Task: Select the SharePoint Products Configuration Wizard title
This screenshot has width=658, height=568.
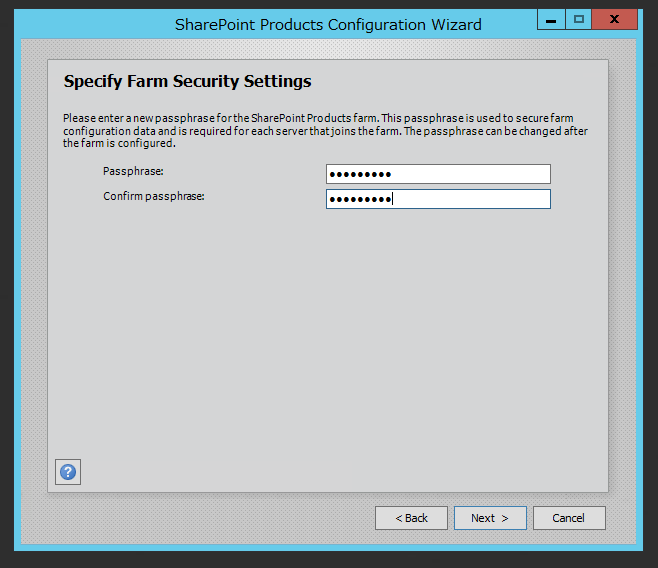Action: (328, 25)
